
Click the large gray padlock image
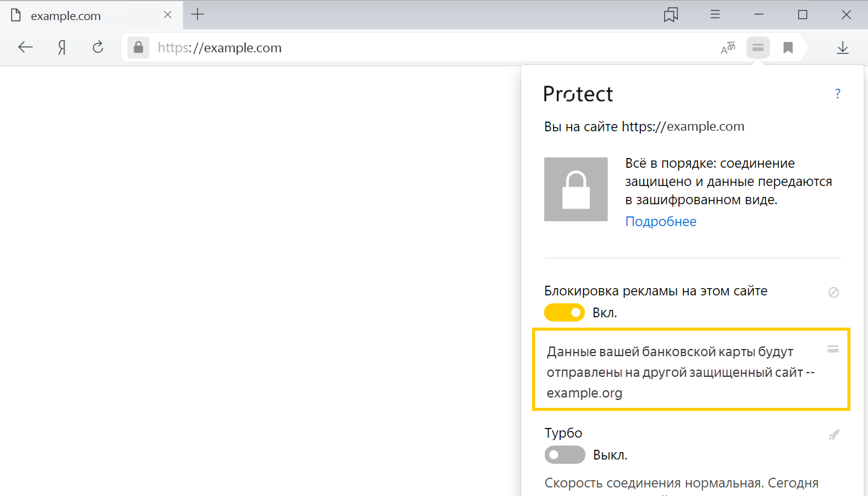576,189
